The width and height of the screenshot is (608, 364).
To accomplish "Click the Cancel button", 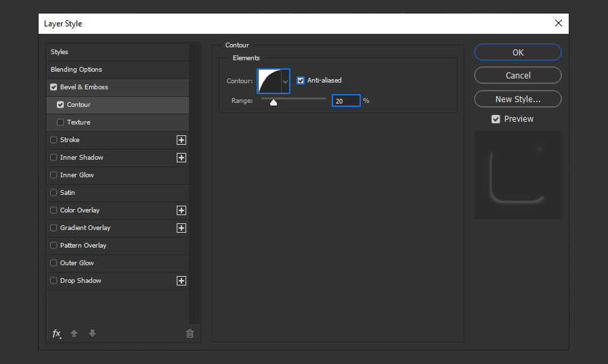I will click(518, 75).
